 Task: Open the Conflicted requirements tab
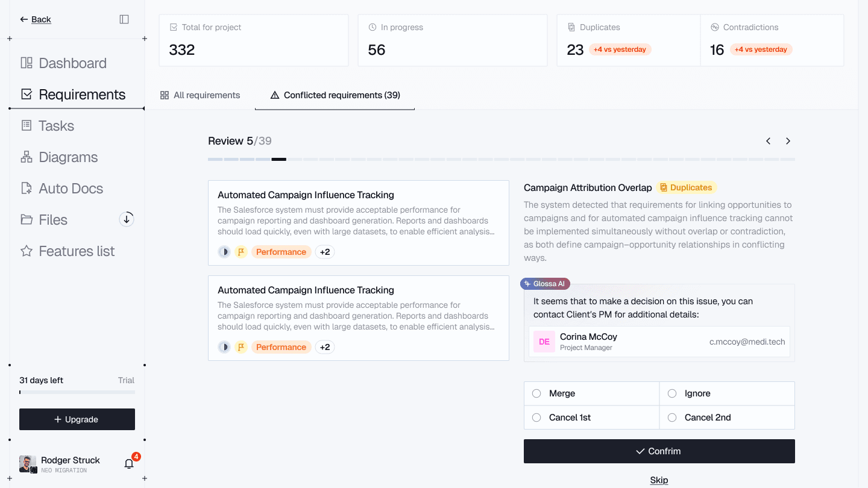(335, 95)
